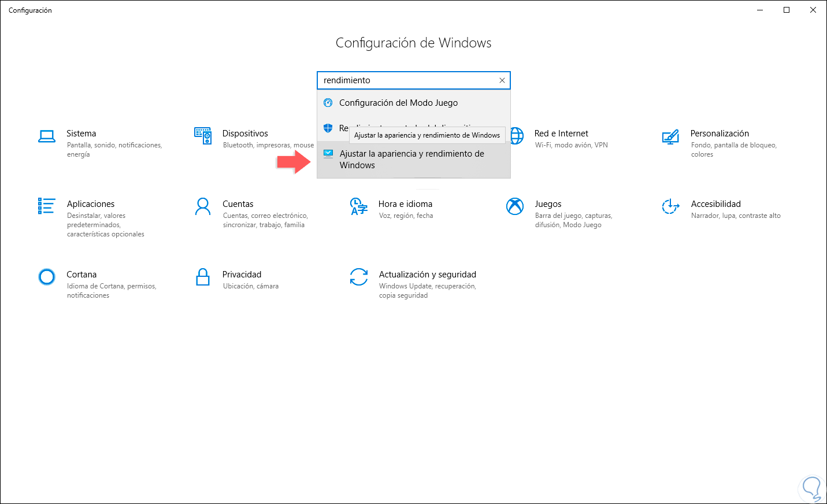The height and width of the screenshot is (504, 827).
Task: Click the Hora e idioma icon
Action: coord(359,206)
